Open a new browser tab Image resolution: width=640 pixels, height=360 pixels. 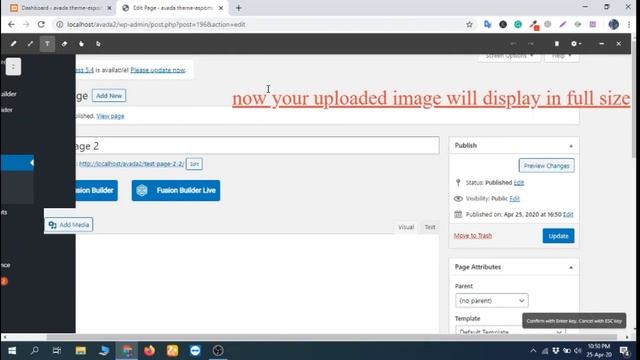coord(239,8)
